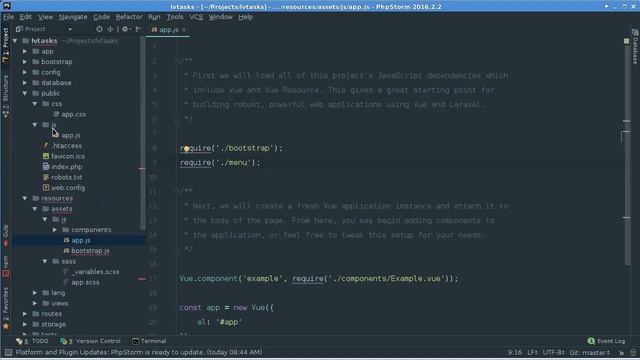Collapse the sass folder

coord(45,261)
